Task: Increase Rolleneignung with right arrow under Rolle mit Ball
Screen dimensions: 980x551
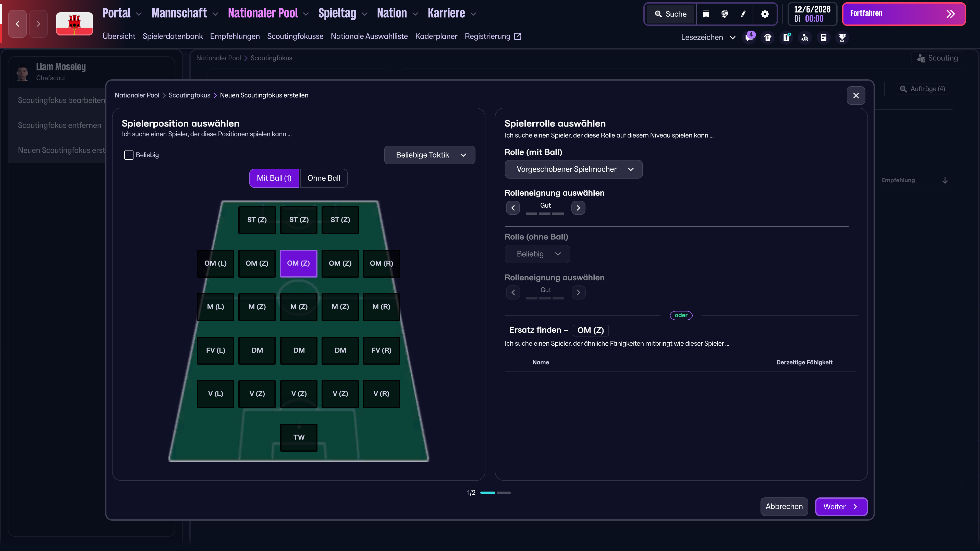Action: tap(578, 208)
